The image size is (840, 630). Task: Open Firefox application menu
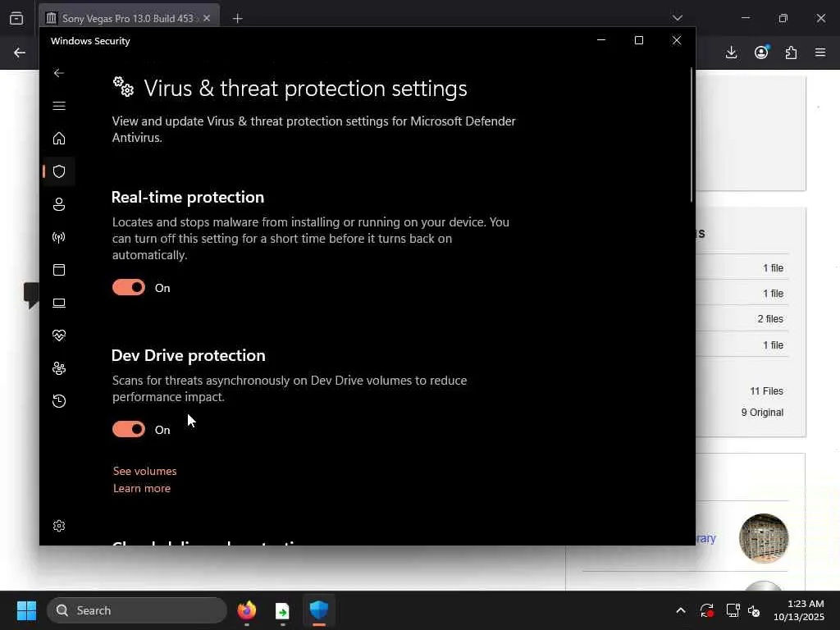(820, 52)
